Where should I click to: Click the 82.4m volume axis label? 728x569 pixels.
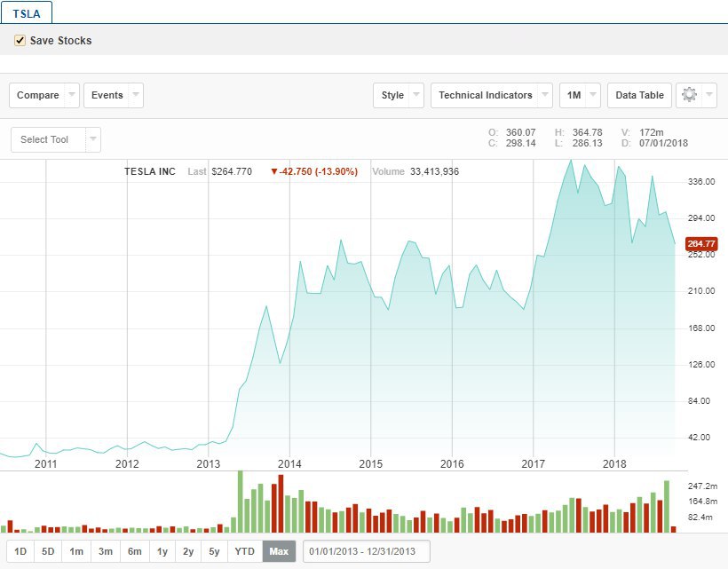(x=700, y=517)
